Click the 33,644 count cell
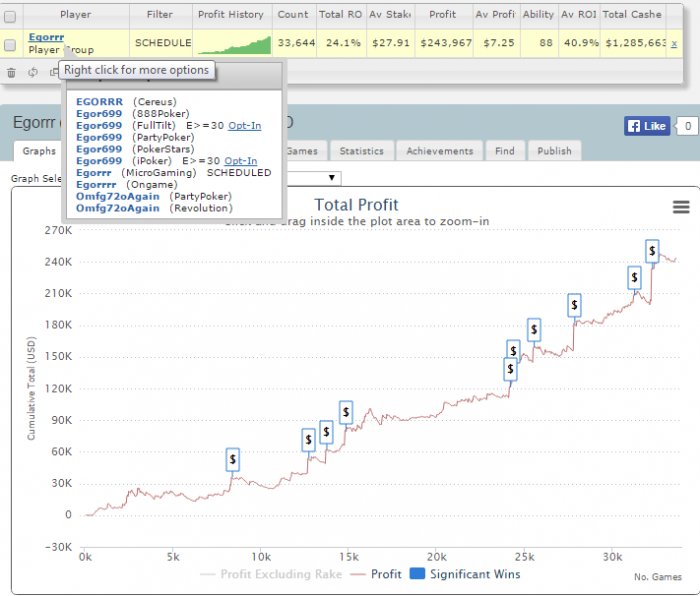 296,43
